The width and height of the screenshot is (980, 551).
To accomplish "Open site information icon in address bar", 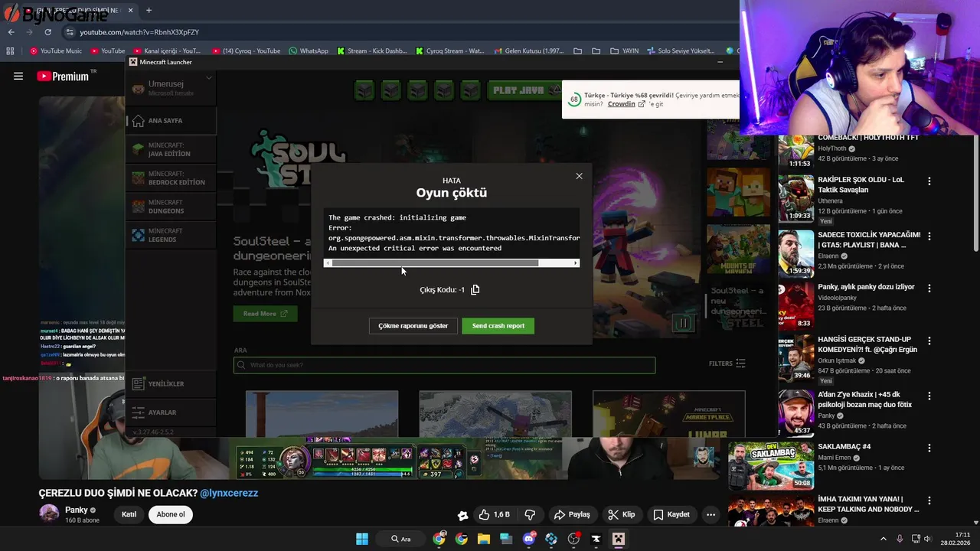I will [x=70, y=32].
